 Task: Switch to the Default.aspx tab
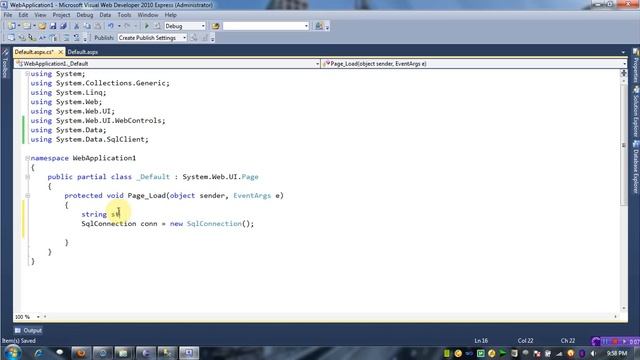coord(82,52)
